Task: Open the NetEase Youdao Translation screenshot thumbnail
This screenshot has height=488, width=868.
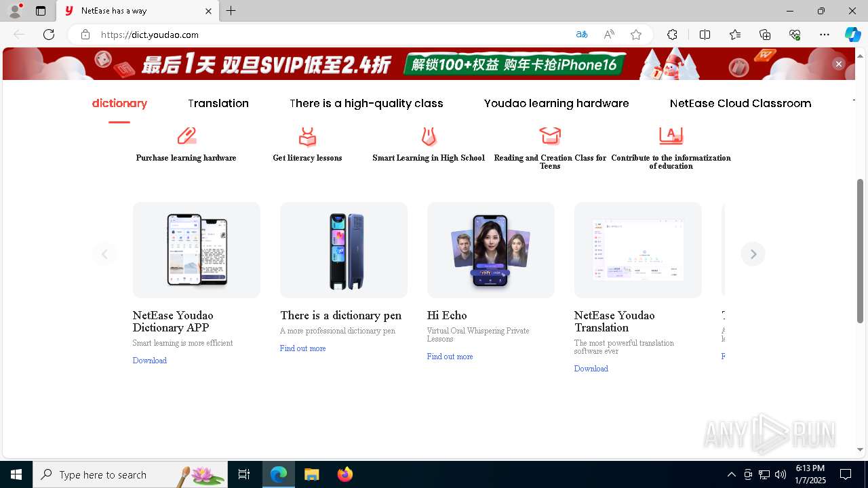Action: click(x=638, y=250)
